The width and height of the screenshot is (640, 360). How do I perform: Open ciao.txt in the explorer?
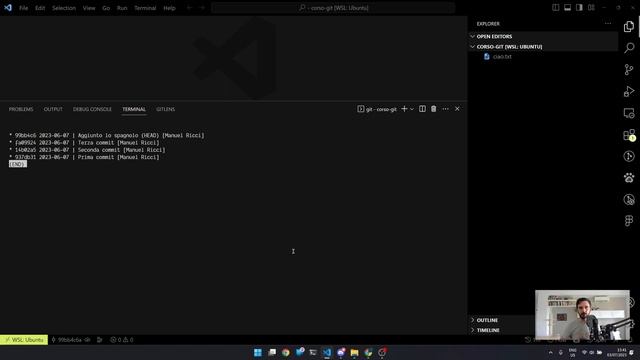click(502, 57)
